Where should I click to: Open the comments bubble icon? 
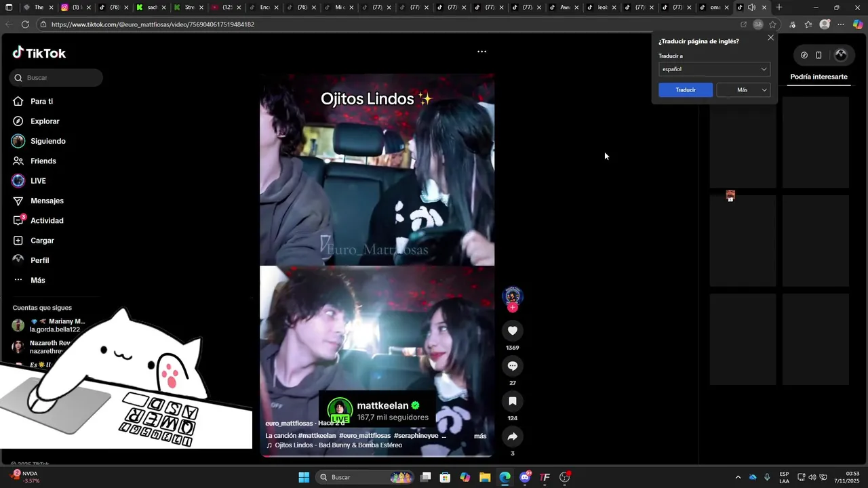tap(513, 366)
